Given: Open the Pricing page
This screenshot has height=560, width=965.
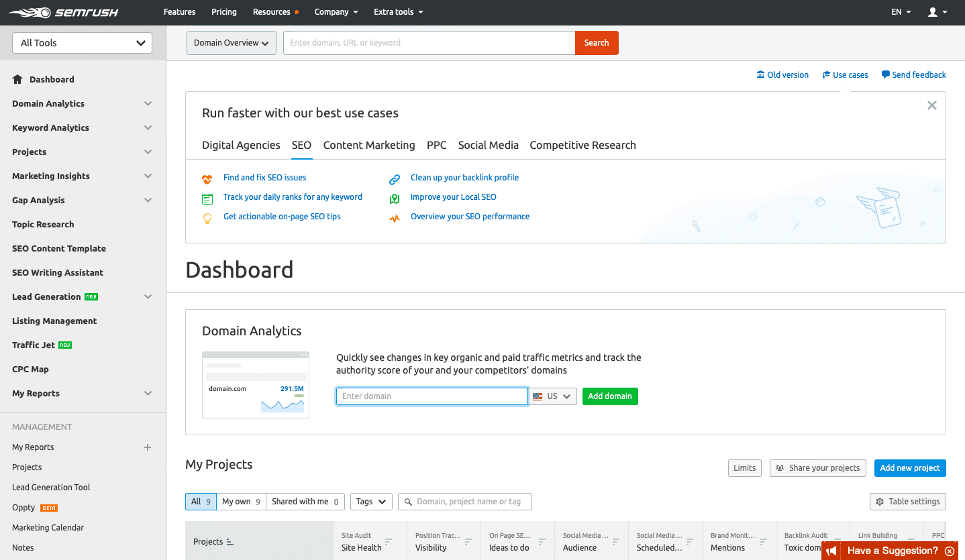Looking at the screenshot, I should point(224,12).
